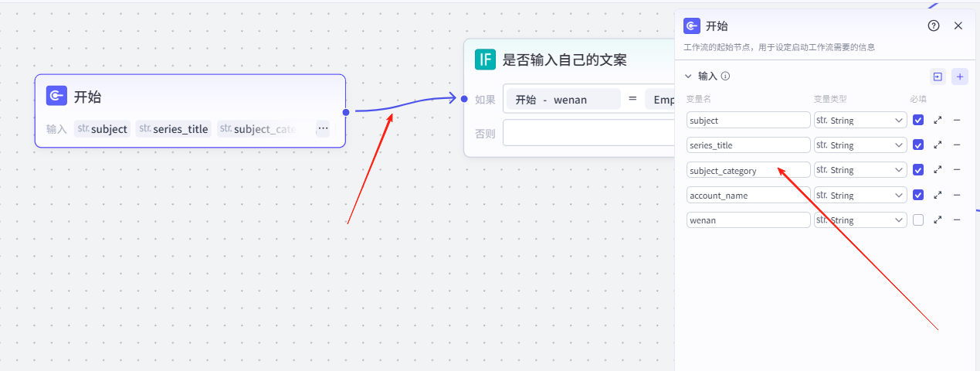This screenshot has height=371, width=980.
Task: Click the expand icon for wenan row
Action: click(x=938, y=220)
